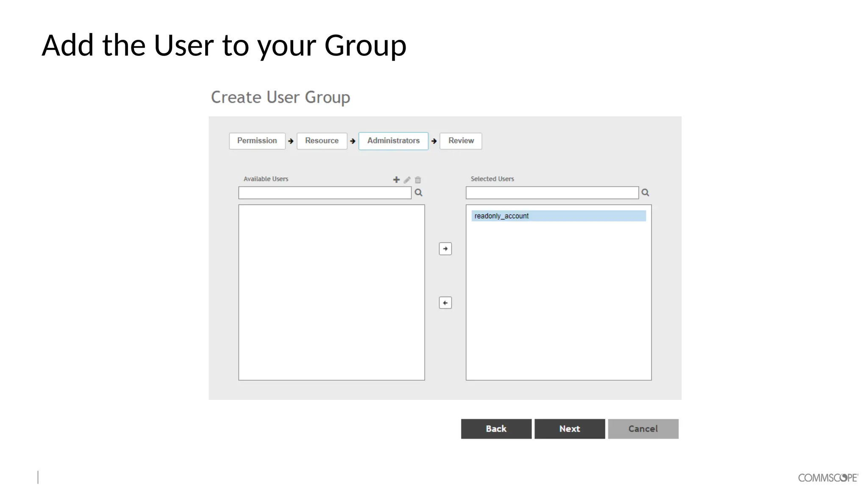Move user left with arrow button
The height and width of the screenshot is (488, 868).
[445, 303]
